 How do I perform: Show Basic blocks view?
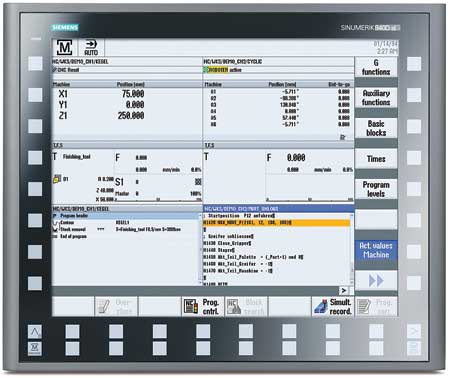pyautogui.click(x=376, y=128)
